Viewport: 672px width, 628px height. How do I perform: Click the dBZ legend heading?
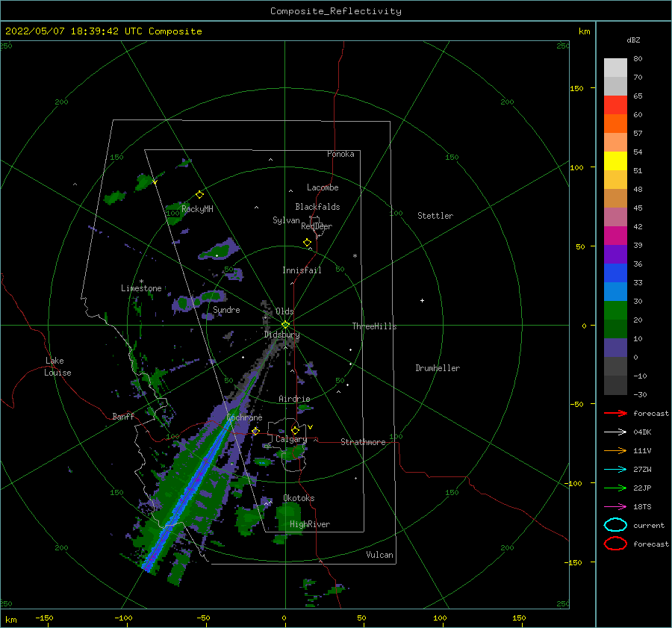633,40
